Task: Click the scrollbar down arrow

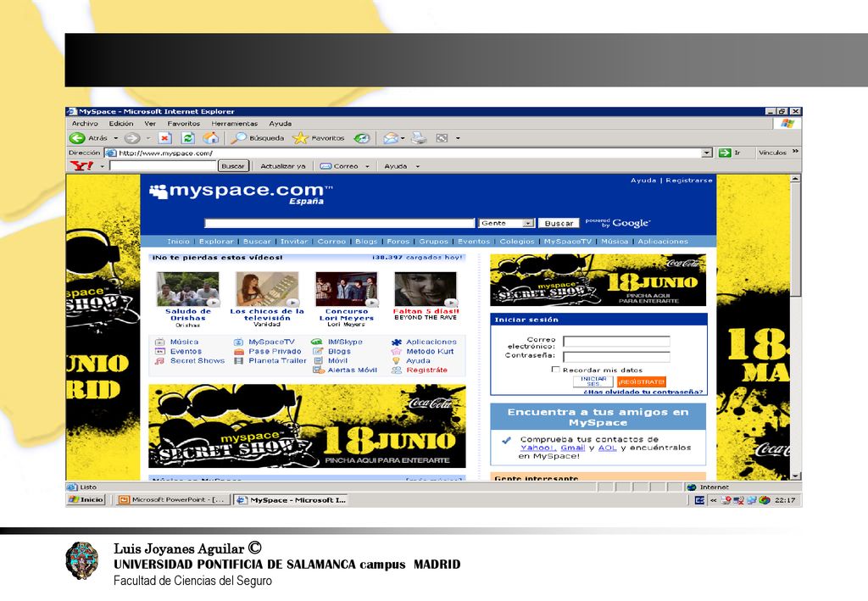Action: coord(795,476)
